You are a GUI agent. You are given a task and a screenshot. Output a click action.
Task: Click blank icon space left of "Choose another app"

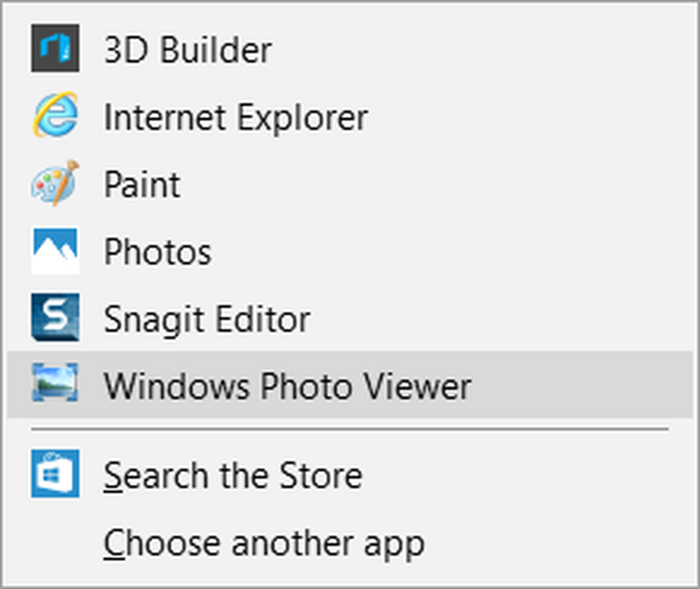click(55, 543)
